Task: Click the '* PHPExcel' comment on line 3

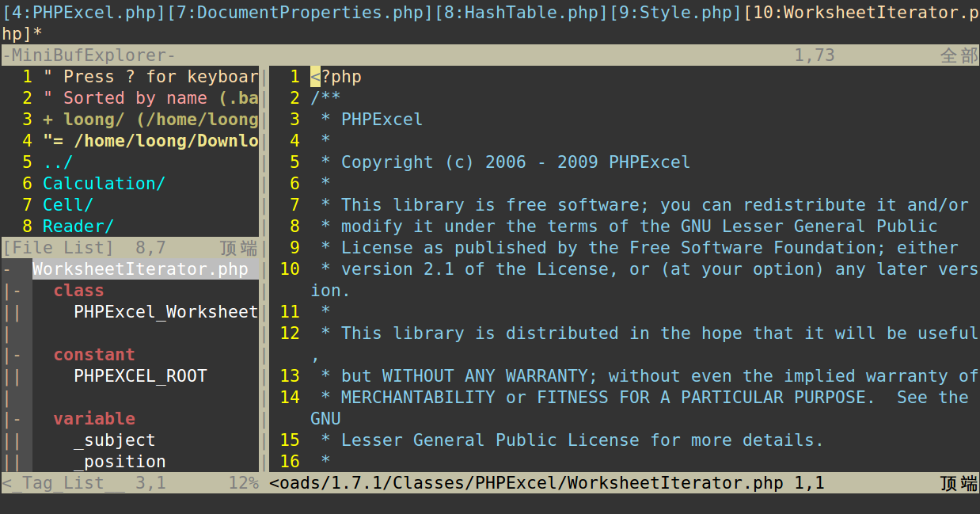Action: (x=372, y=120)
